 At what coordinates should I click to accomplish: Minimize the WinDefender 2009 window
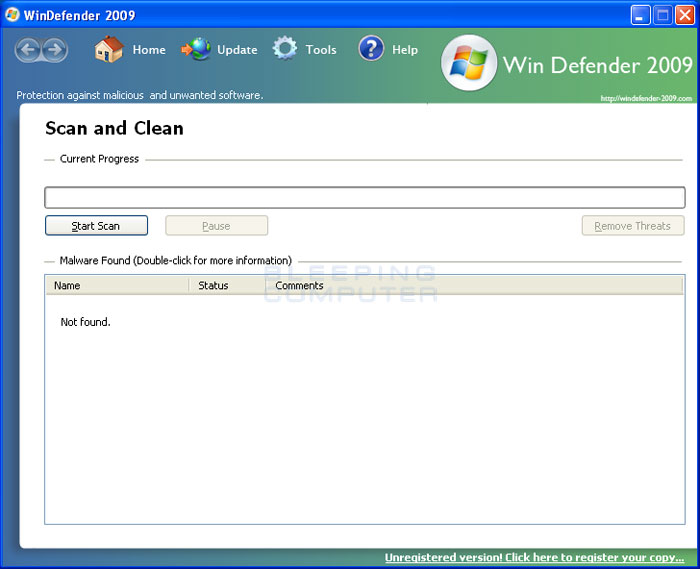pyautogui.click(x=640, y=15)
